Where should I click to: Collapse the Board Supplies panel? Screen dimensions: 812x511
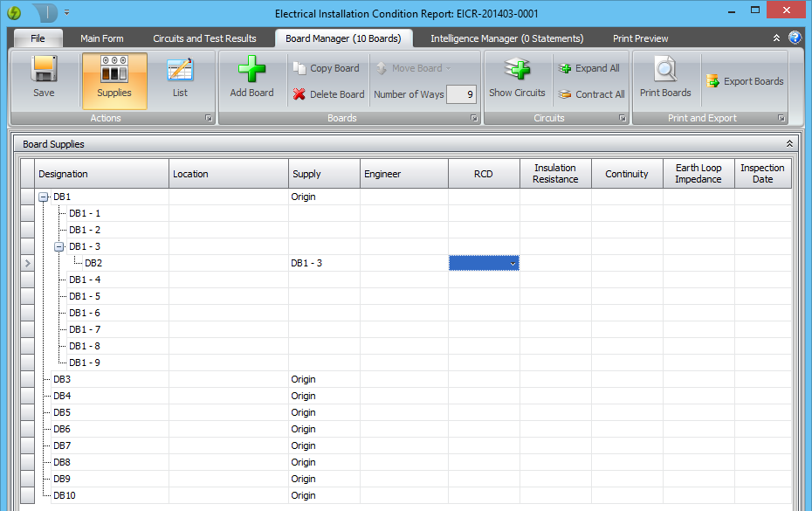click(789, 144)
